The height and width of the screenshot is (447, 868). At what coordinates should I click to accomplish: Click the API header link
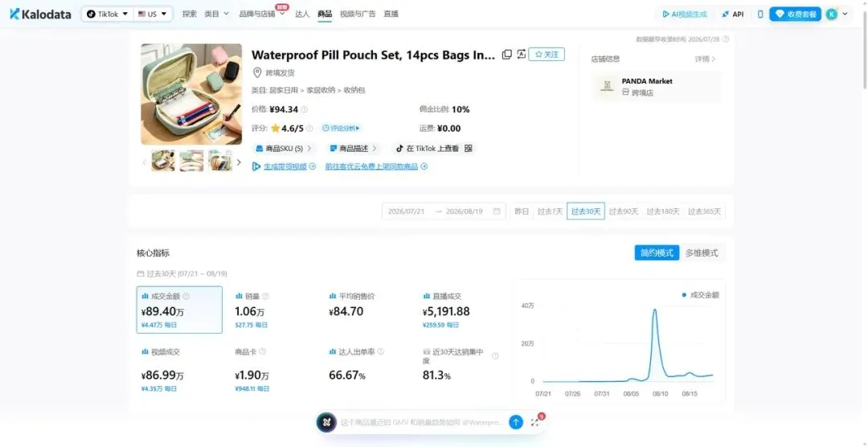733,14
